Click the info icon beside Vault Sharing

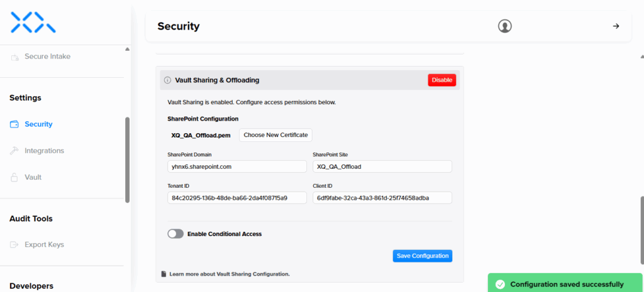coord(167,80)
